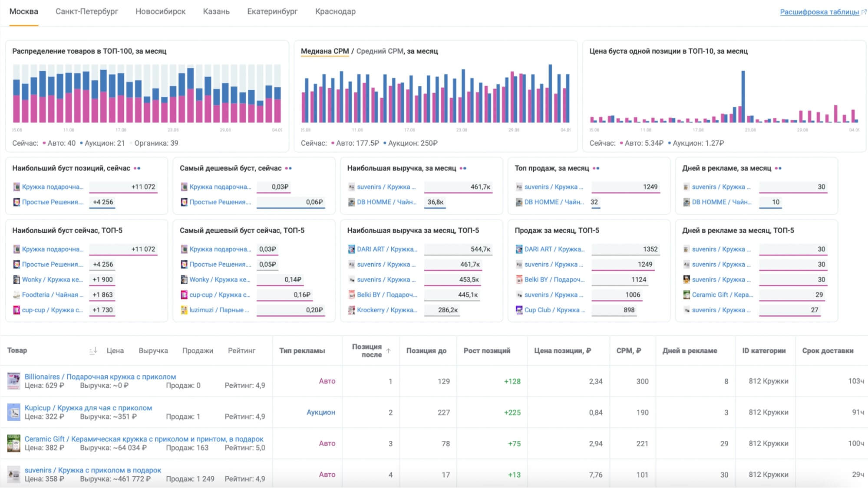The width and height of the screenshot is (868, 488).
Task: Click colored dots next to Наибольшая выручка, за месяц
Action: pyautogui.click(x=463, y=168)
